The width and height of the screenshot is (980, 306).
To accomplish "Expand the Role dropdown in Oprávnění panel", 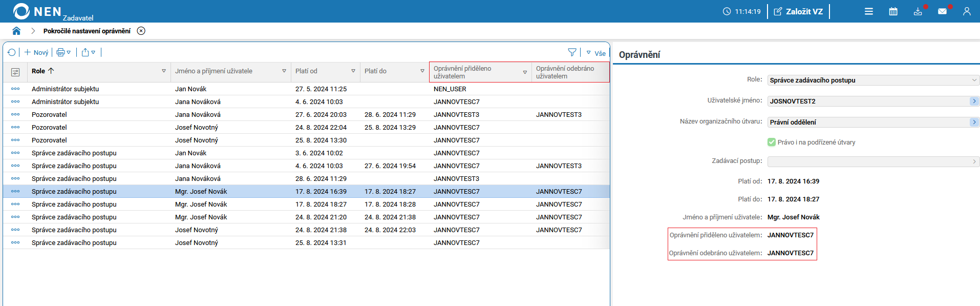I will tap(974, 80).
